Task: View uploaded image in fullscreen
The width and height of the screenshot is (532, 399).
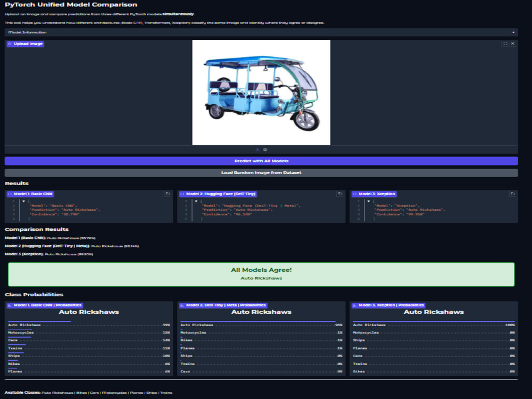Action: pos(505,44)
